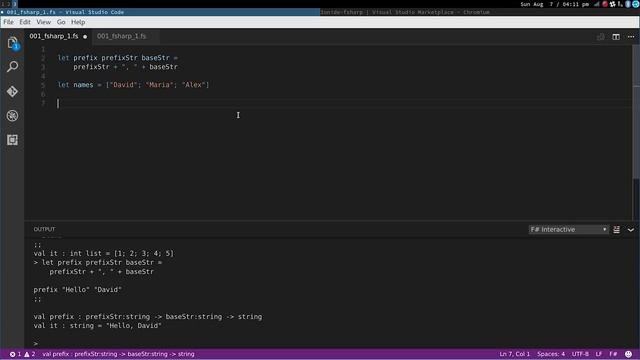Click output line prefix "Hello" "David"
The image size is (640, 360).
78,290
